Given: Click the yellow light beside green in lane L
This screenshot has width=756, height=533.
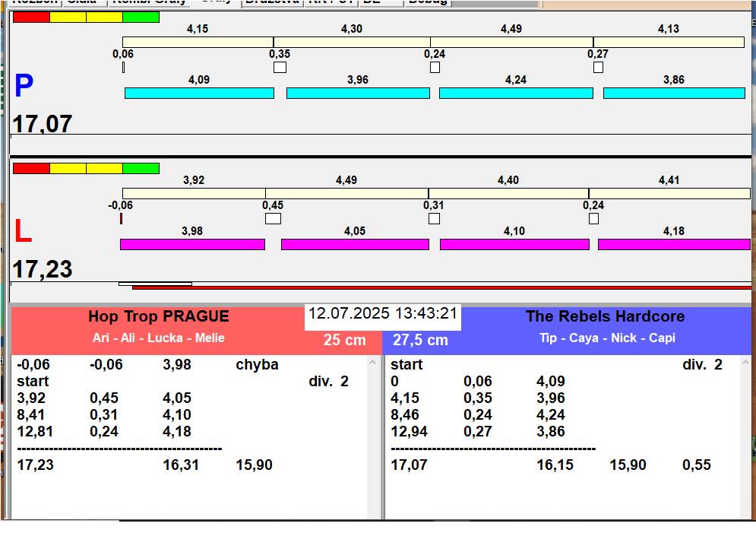Looking at the screenshot, I should coord(105,168).
